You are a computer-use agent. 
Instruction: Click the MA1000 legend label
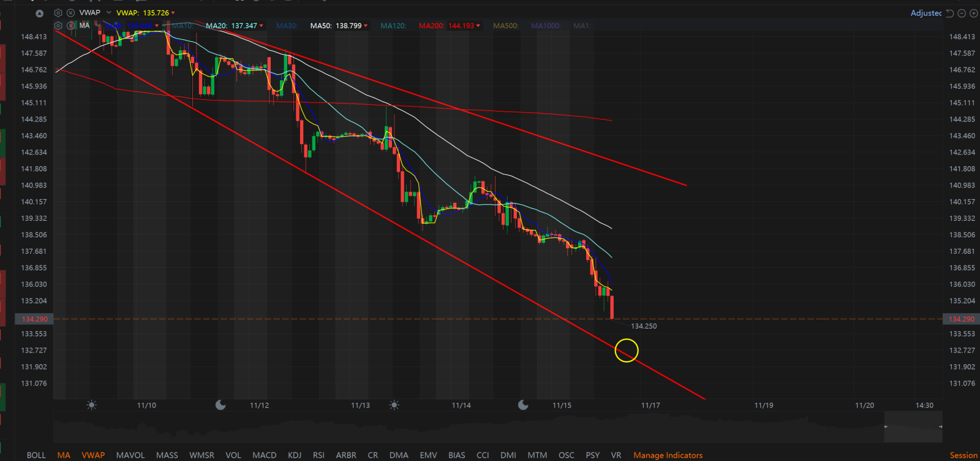pyautogui.click(x=546, y=26)
